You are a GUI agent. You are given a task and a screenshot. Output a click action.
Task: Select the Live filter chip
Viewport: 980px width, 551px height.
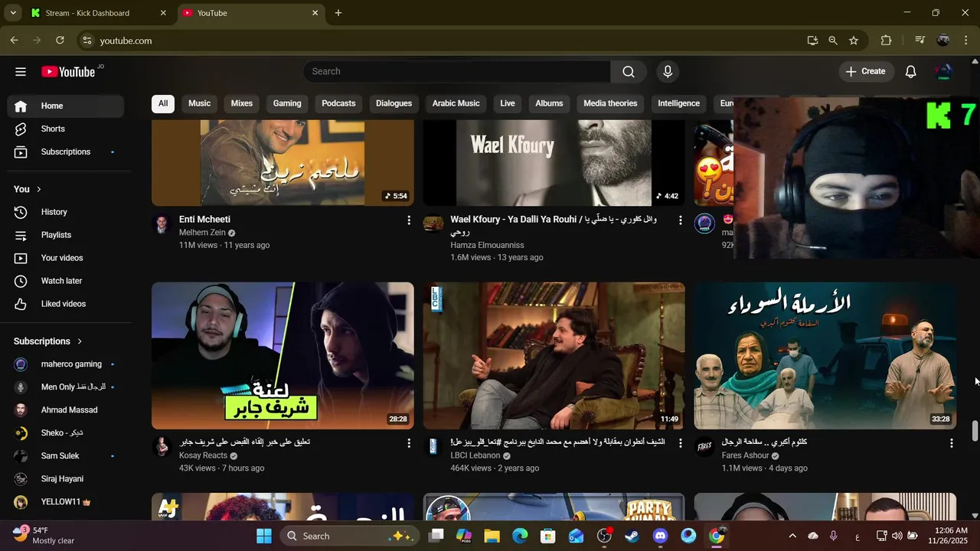pyautogui.click(x=508, y=103)
